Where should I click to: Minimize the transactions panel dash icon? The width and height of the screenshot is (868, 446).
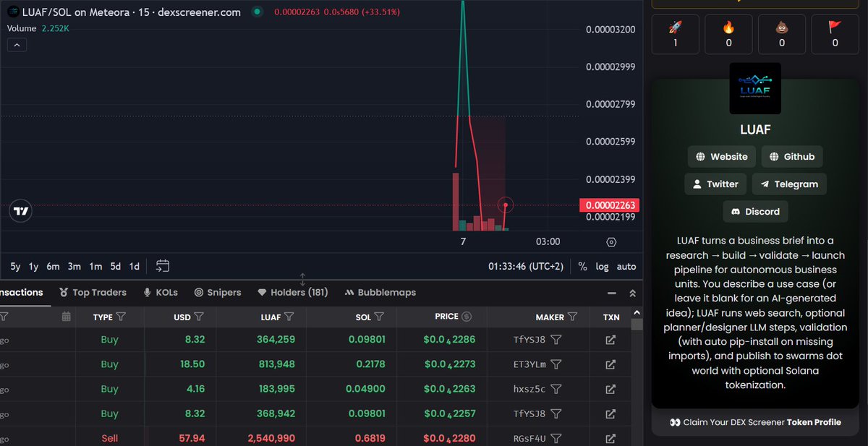pyautogui.click(x=612, y=293)
